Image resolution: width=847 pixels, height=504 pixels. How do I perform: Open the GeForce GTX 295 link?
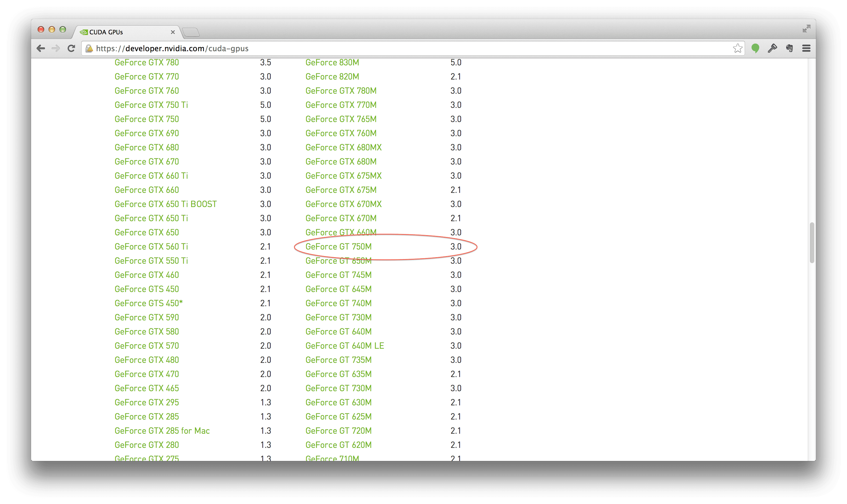[x=146, y=402]
